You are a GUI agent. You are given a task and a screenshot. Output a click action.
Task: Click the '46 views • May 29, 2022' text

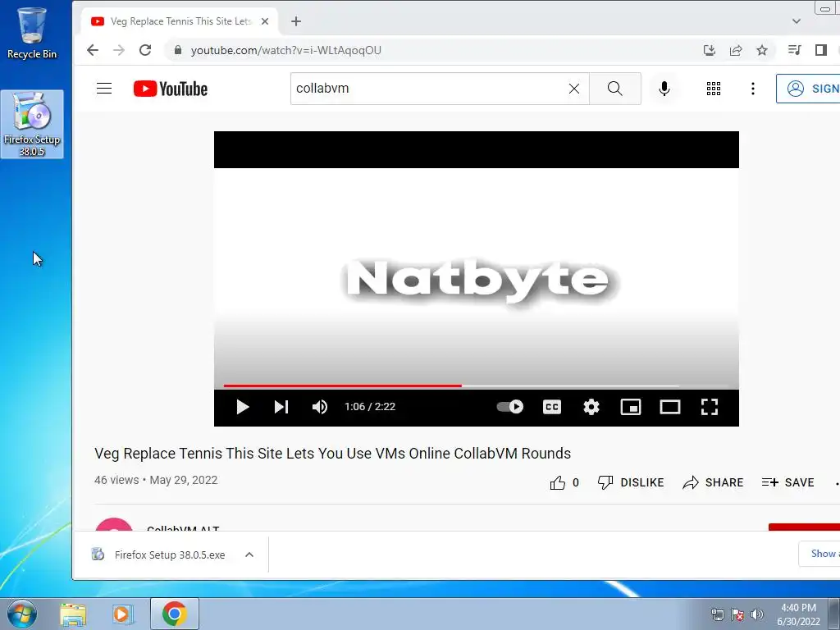[156, 480]
